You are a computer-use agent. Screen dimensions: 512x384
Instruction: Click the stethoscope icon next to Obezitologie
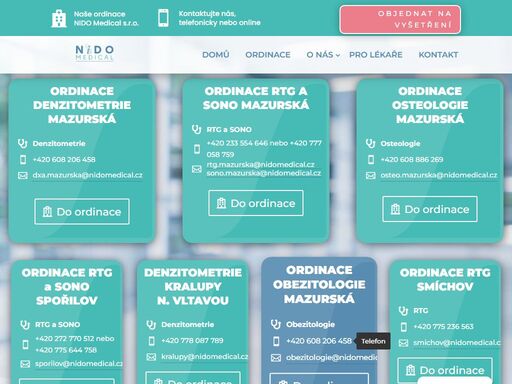(x=276, y=324)
